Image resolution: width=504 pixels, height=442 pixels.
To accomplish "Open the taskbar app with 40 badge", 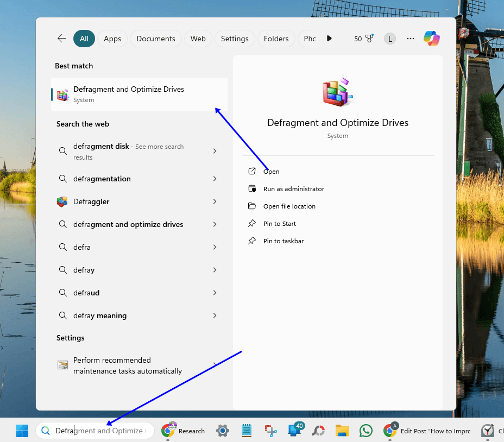I will (x=295, y=430).
